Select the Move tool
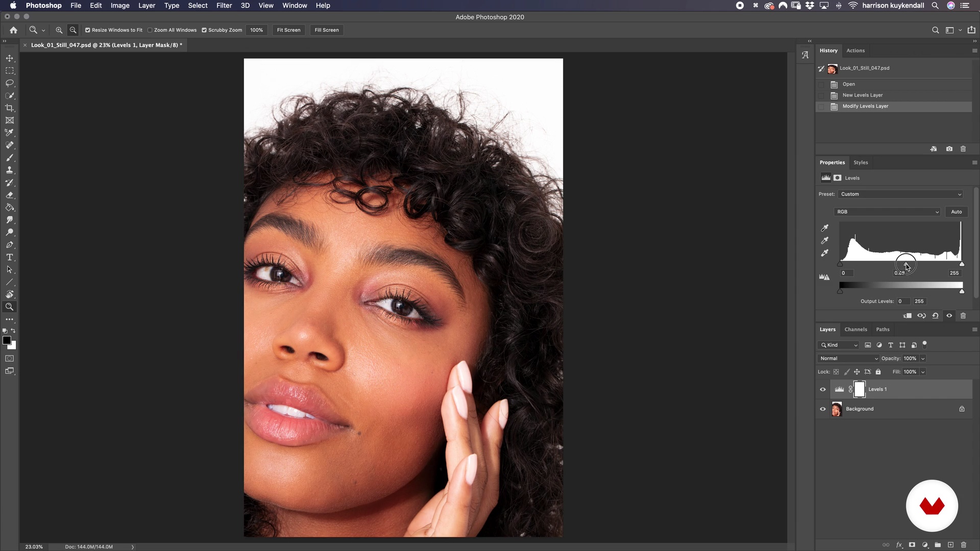This screenshot has height=551, width=980. tap(10, 58)
